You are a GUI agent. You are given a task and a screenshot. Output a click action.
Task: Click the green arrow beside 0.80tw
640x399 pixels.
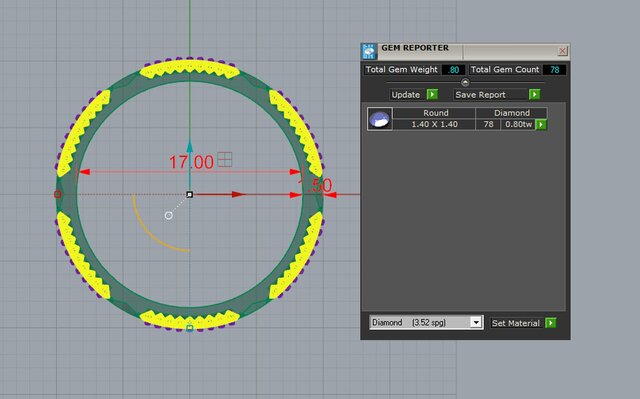pyautogui.click(x=541, y=124)
